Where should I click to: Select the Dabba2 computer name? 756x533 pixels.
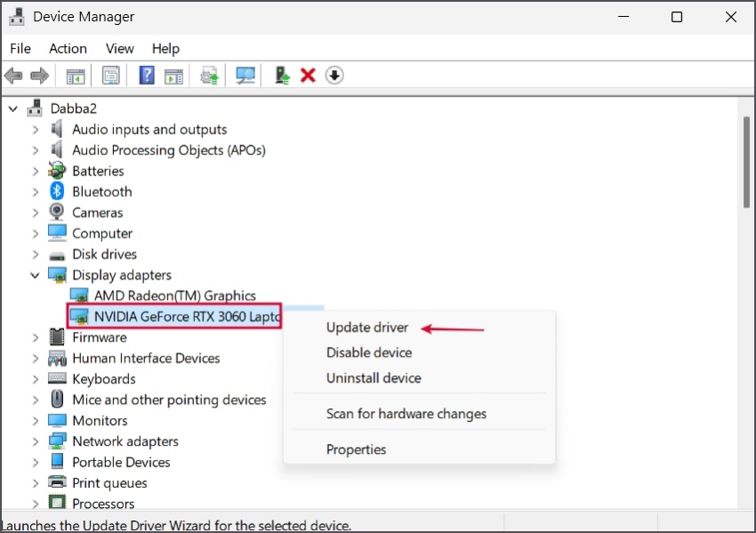point(73,109)
